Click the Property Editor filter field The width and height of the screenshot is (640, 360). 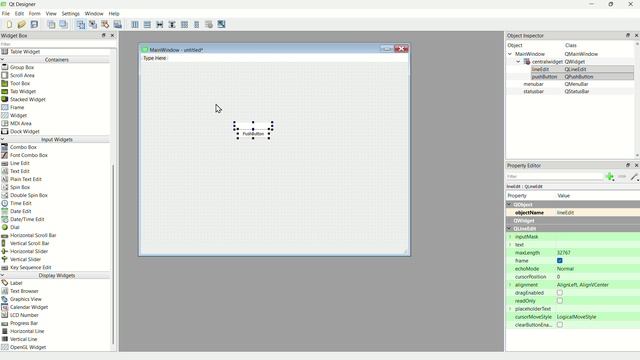pos(554,177)
